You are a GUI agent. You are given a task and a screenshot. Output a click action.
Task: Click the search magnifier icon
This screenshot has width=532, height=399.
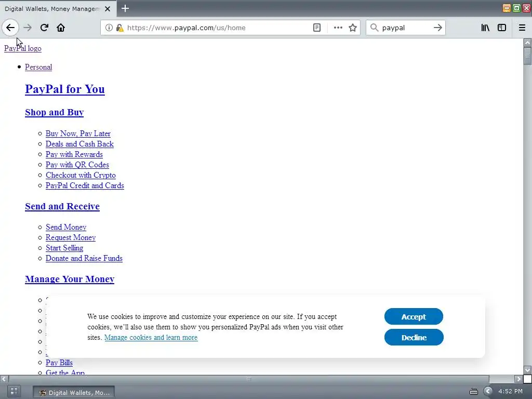[x=374, y=28]
